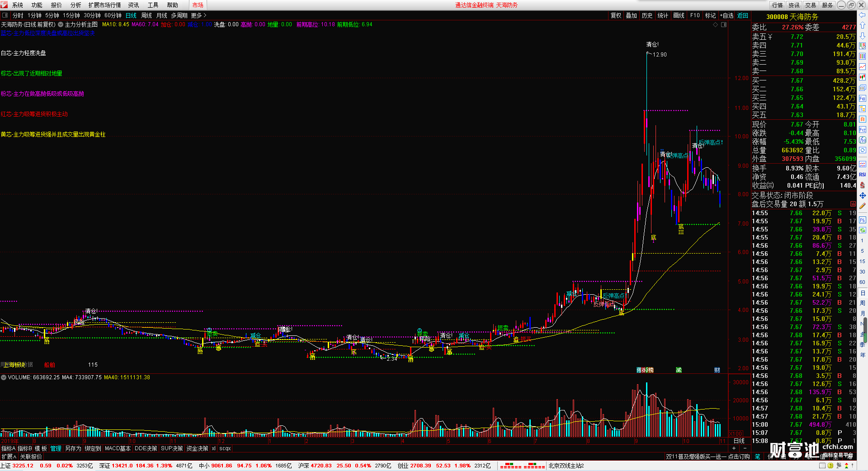Open the 画线 drawing tools menu

pyautogui.click(x=679, y=15)
